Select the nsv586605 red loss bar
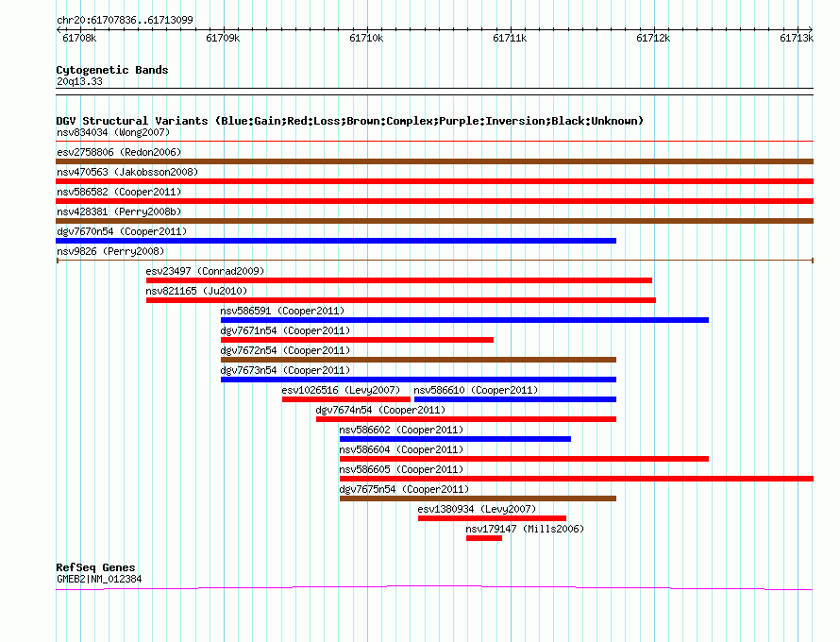 click(577, 479)
